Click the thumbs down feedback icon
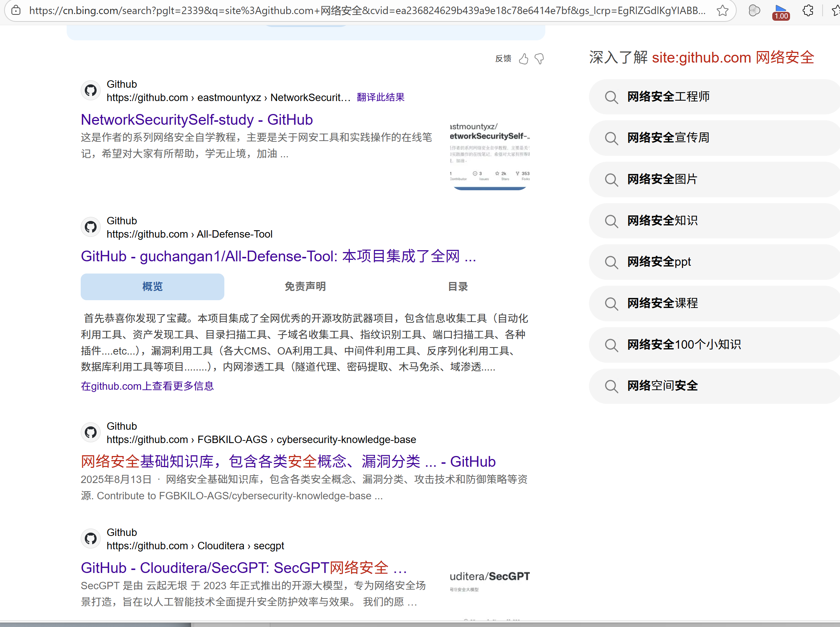The height and width of the screenshot is (627, 840). (x=539, y=59)
